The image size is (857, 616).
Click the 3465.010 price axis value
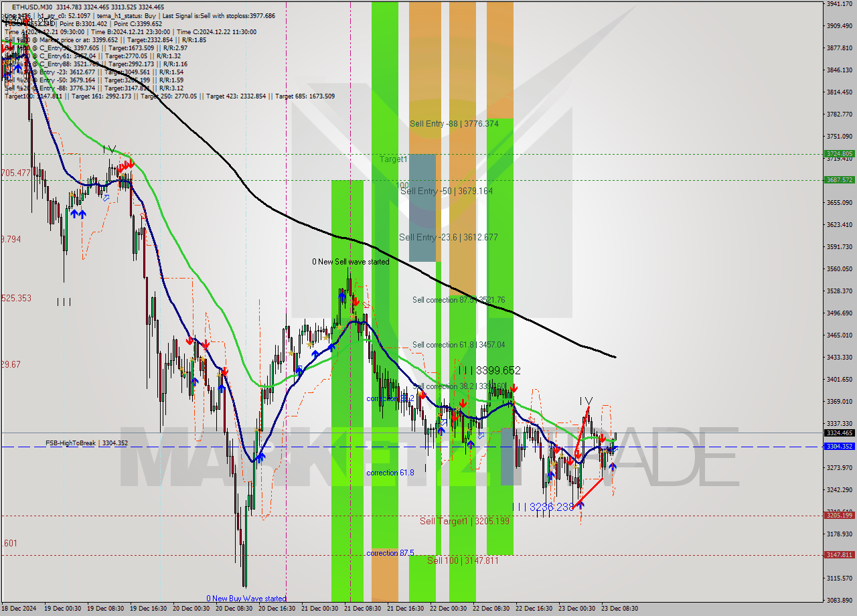tap(840, 335)
